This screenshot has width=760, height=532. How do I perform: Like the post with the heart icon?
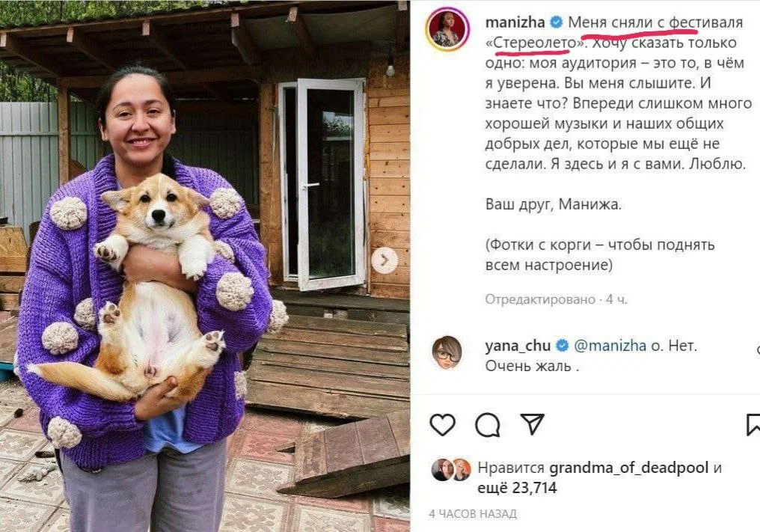(443, 425)
